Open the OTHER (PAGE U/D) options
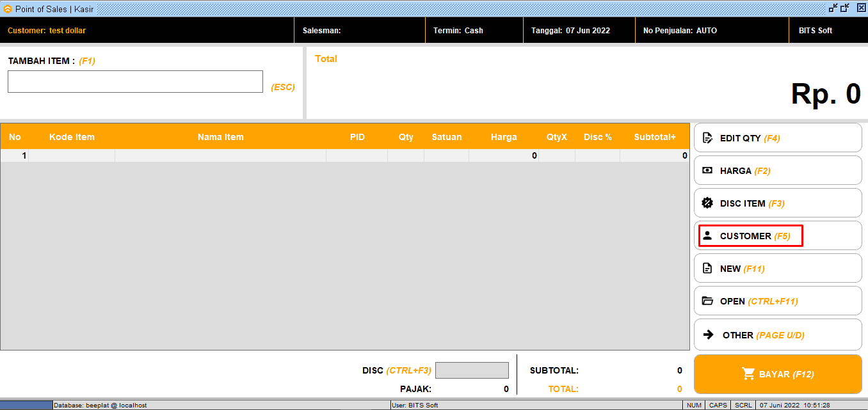The width and height of the screenshot is (868, 410). click(777, 335)
